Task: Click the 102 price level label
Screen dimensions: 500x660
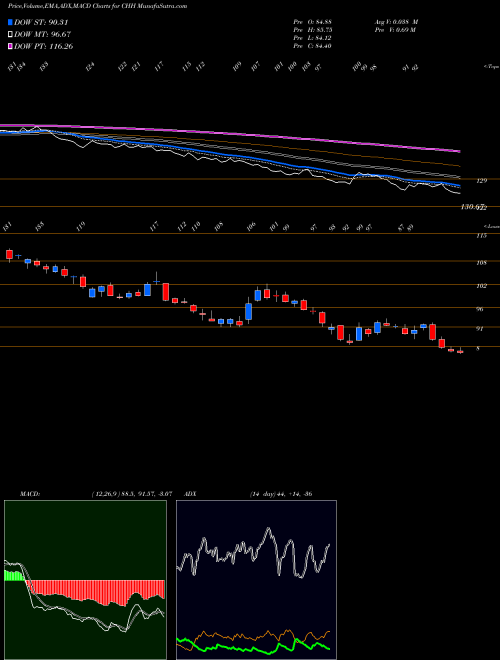Action: pos(481,286)
